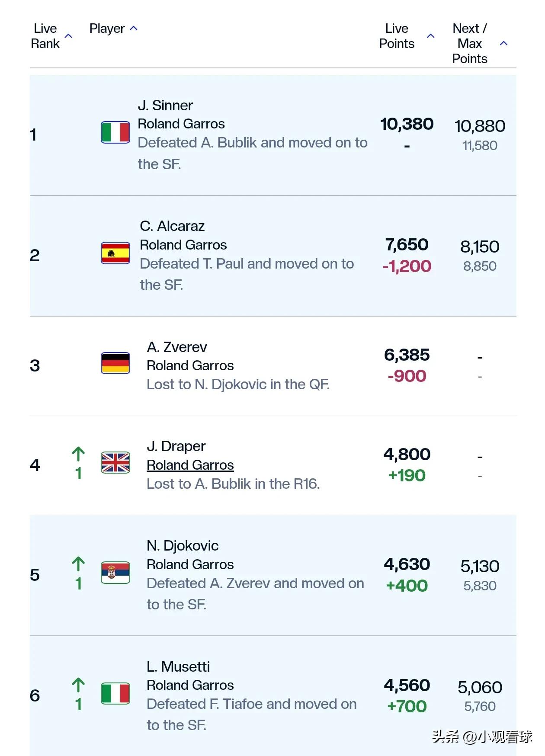This screenshot has width=545, height=756.
Task: Sort by Next / Max Points chevron
Action: pos(503,43)
